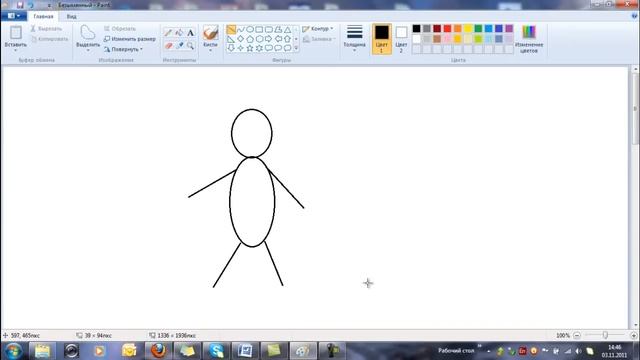Open Edit colors (Изменение цветов)
The height and width of the screenshot is (360, 640).
(x=529, y=39)
